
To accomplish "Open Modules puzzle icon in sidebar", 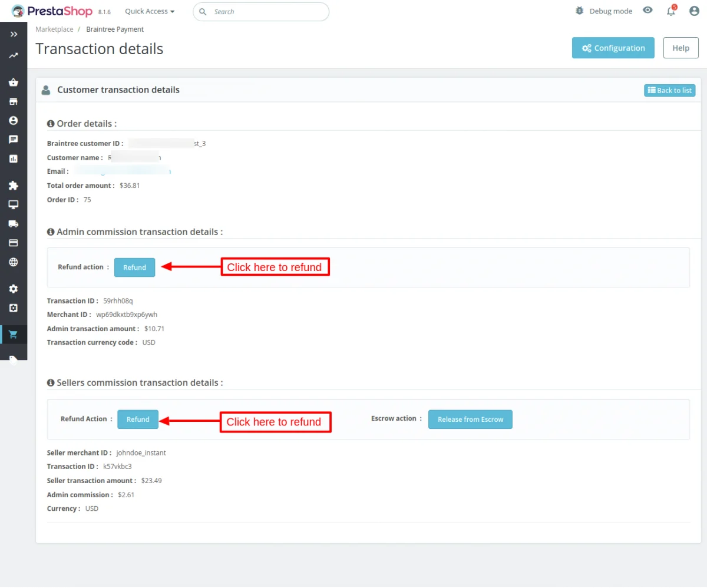I will coord(14,186).
